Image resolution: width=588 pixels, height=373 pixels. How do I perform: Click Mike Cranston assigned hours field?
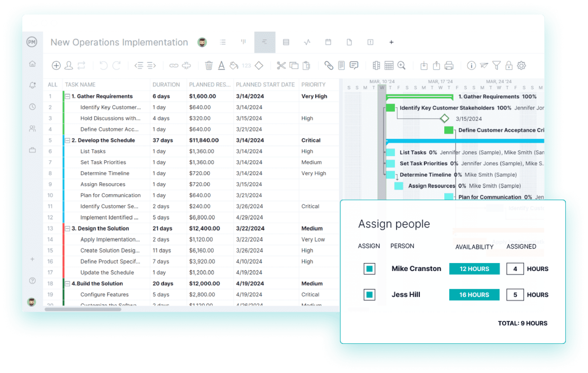515,269
